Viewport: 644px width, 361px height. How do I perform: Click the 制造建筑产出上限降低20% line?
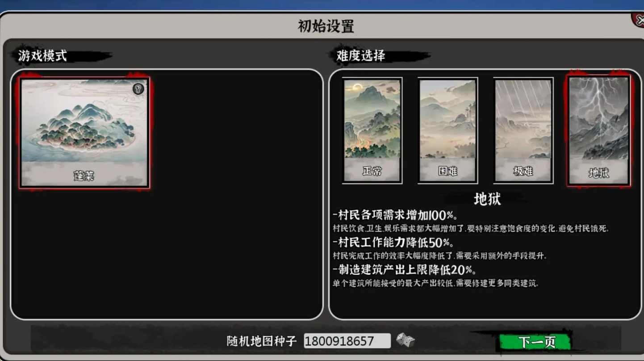(x=404, y=270)
